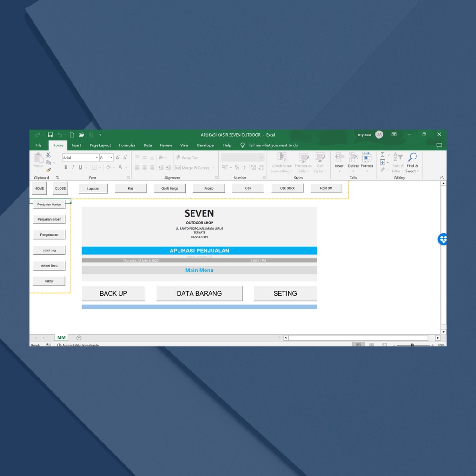Click the Increase Font Size icon
476x476 pixels.
coord(118,158)
